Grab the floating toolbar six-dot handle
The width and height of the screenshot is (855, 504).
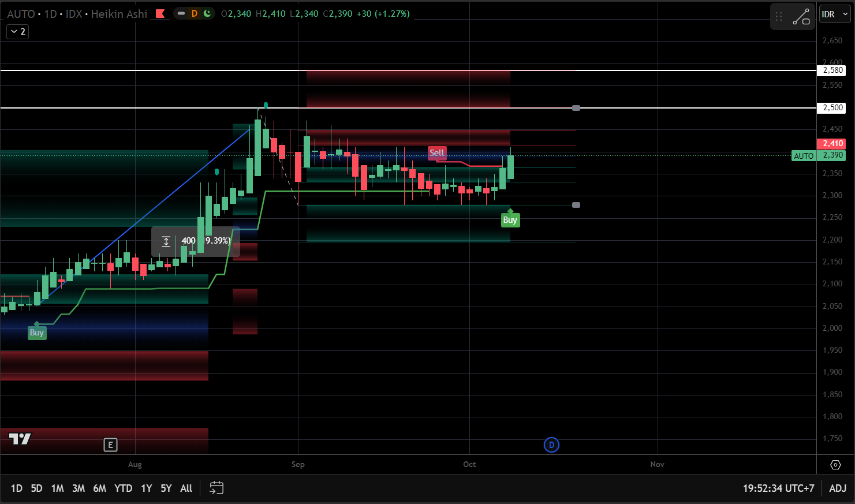click(779, 17)
